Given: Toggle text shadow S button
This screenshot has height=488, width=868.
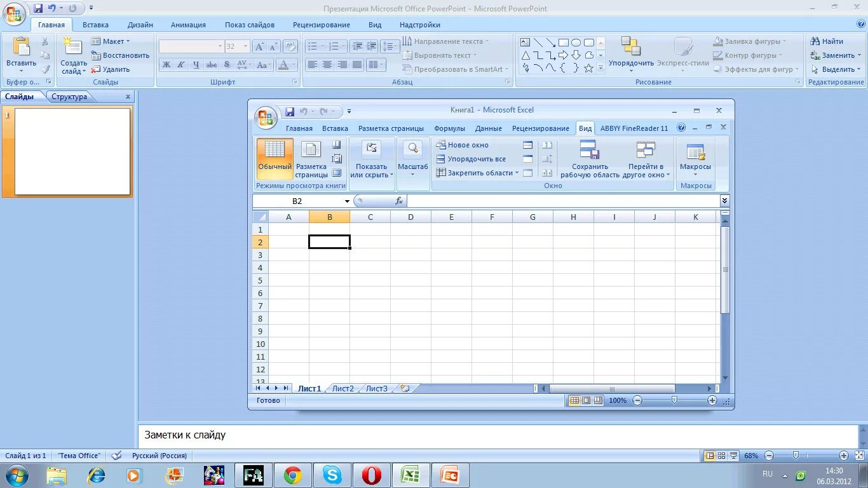Looking at the screenshot, I should pyautogui.click(x=227, y=65).
